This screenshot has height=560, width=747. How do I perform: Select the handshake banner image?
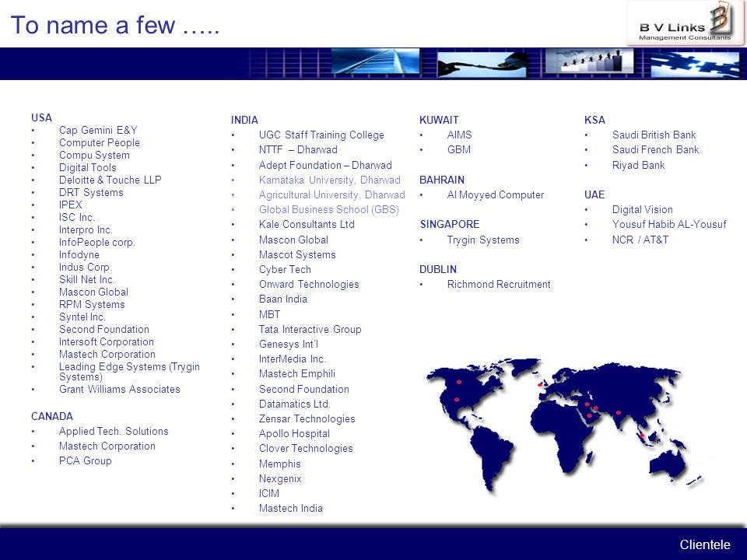click(x=482, y=64)
